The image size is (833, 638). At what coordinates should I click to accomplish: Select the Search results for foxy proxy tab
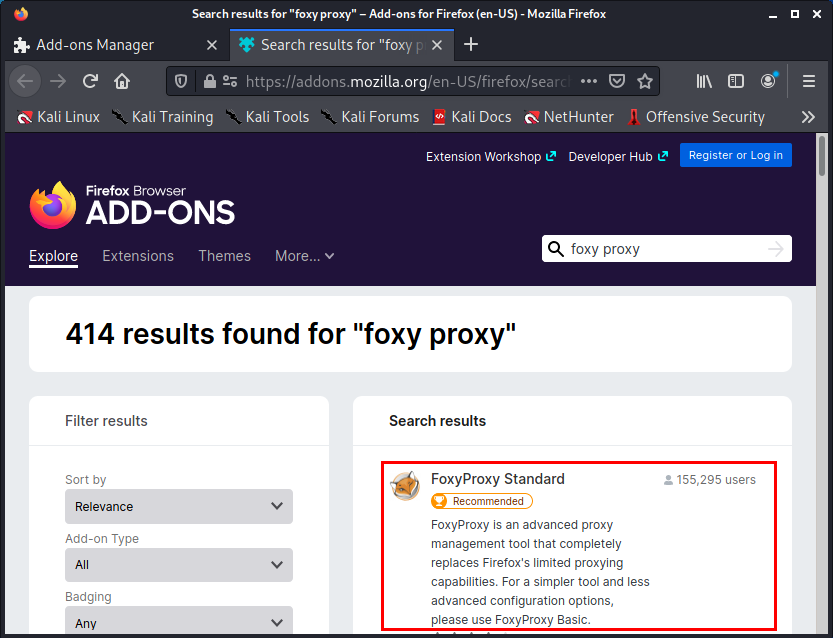(x=342, y=45)
